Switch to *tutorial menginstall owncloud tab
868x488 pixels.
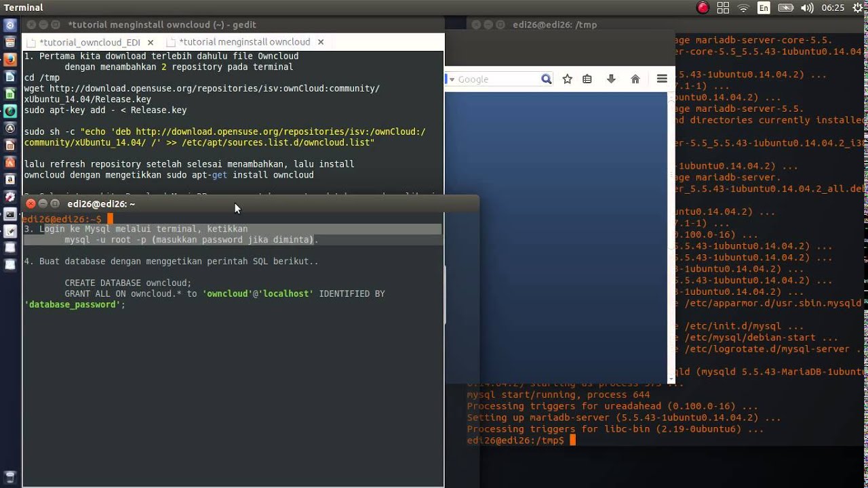tap(245, 42)
